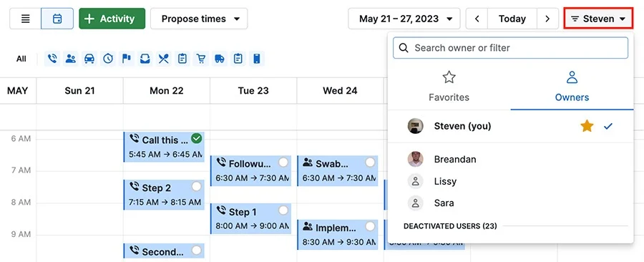This screenshot has height=262, width=644.
Task: Switch to list view icon
Action: 26,19
